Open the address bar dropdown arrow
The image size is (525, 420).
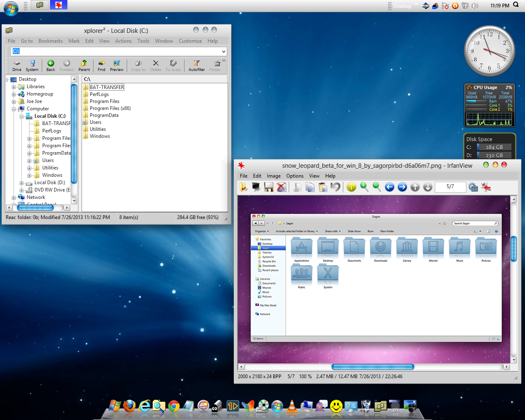[x=224, y=51]
